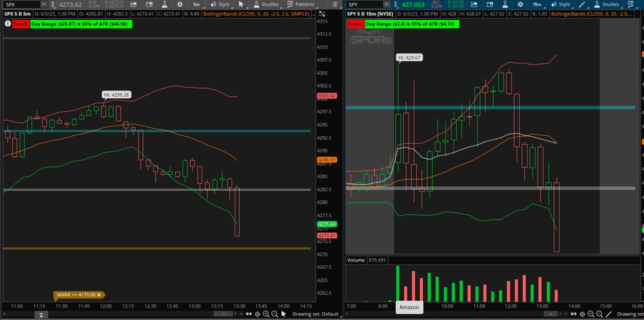Open the Patterns icon in SPY toolbar

[630, 4]
